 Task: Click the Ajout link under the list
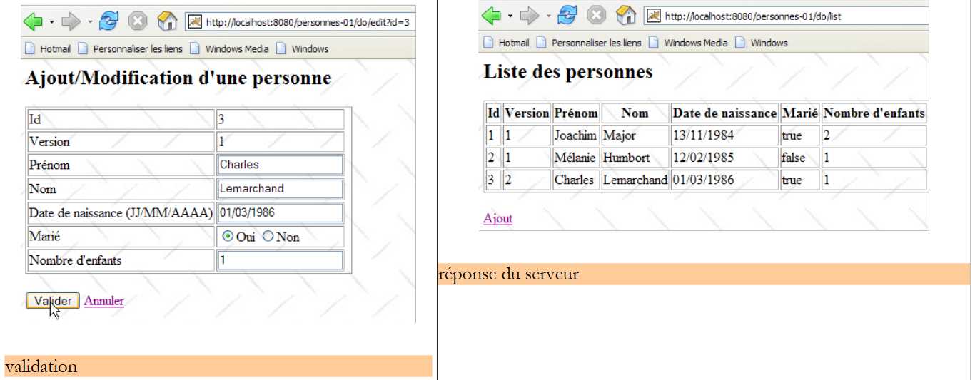coord(497,218)
